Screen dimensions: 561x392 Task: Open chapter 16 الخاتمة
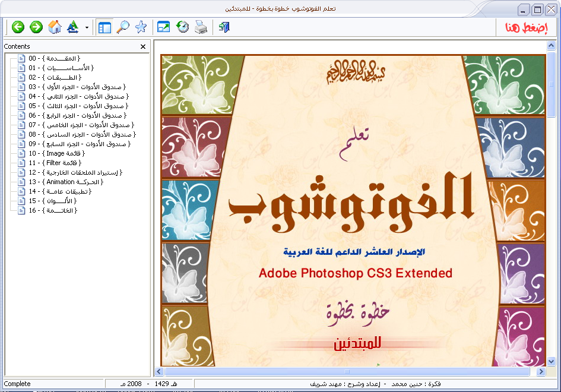point(53,210)
